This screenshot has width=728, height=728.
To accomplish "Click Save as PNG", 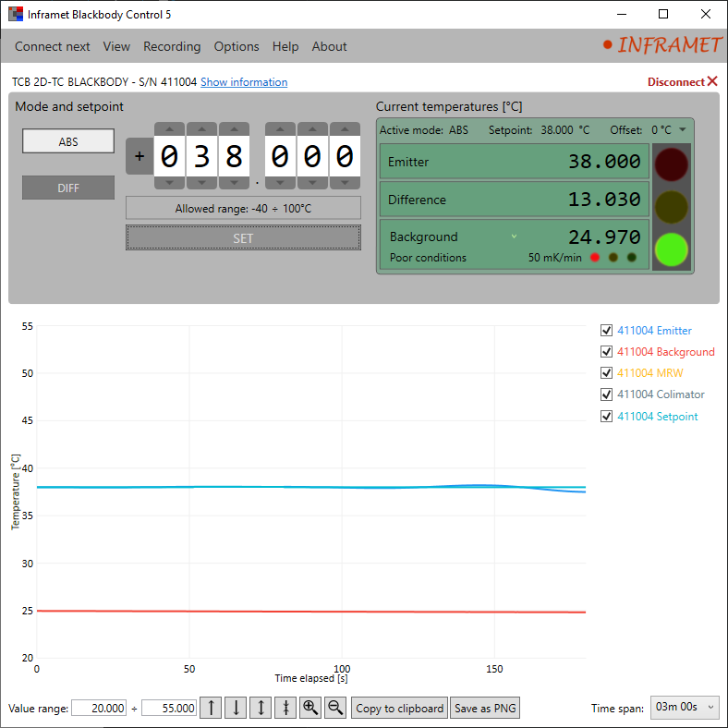I will [485, 708].
